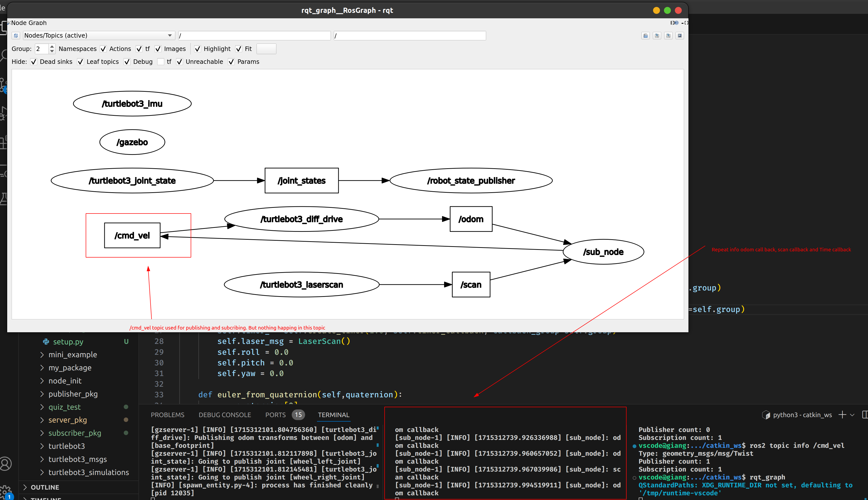Click the blank button next to Fit
This screenshot has height=500, width=868.
pos(266,49)
